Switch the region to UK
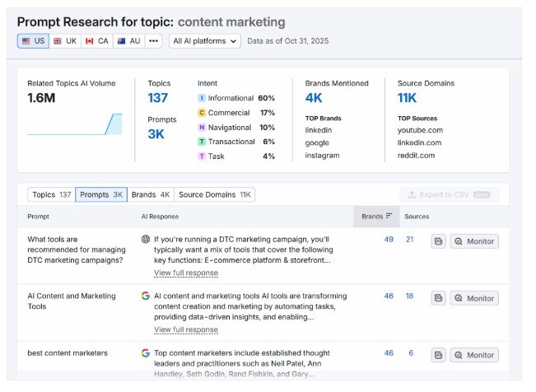This screenshot has height=392, width=536. 65,40
